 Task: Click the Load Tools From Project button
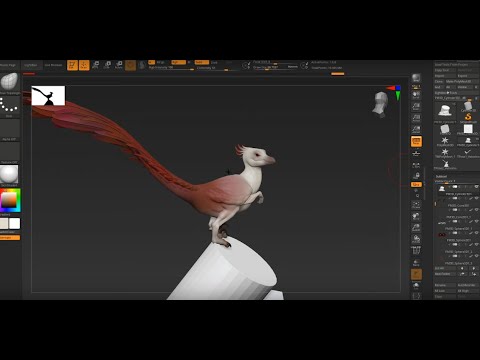click(456, 64)
